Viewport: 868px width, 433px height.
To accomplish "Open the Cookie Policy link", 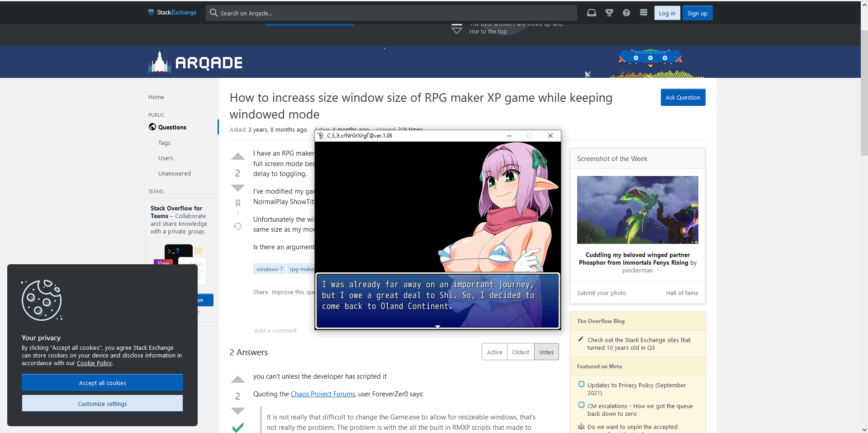I will 94,363.
